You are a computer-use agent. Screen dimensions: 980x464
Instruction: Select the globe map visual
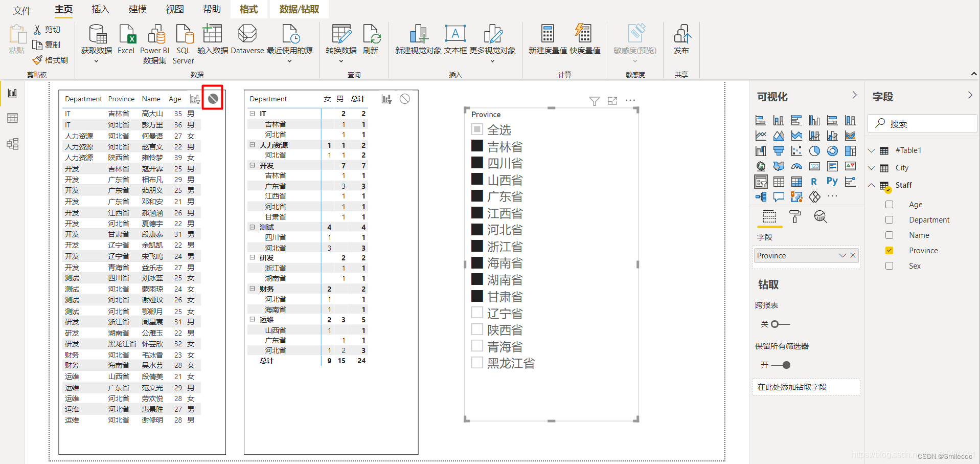coord(761,166)
